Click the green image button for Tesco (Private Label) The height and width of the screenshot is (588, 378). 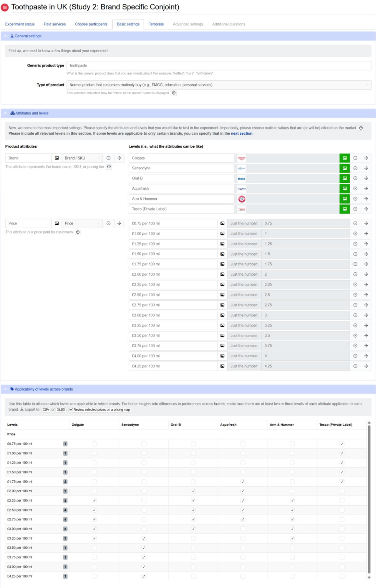(x=344, y=209)
